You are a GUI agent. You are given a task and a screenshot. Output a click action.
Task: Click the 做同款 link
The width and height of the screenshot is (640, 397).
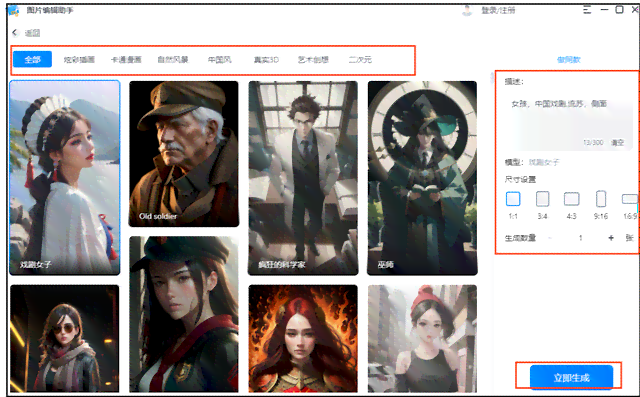point(568,60)
